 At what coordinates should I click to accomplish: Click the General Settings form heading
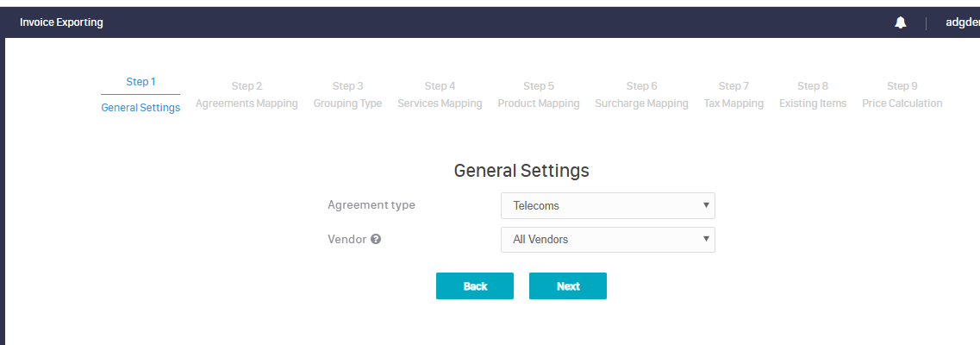[x=521, y=171]
